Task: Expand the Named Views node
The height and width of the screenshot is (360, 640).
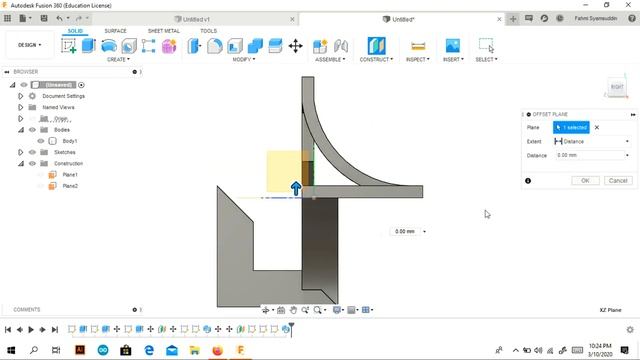Action: coord(20,107)
